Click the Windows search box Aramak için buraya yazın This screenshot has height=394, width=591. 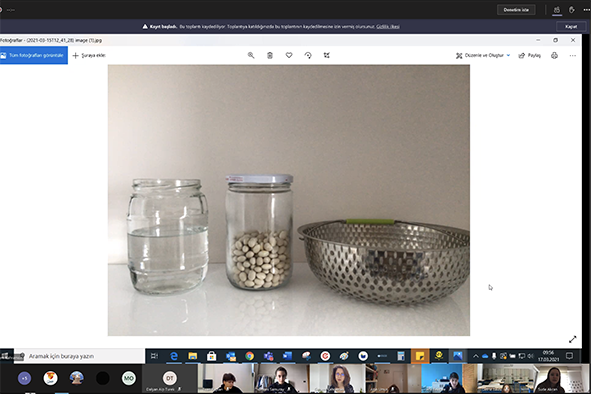[79, 356]
